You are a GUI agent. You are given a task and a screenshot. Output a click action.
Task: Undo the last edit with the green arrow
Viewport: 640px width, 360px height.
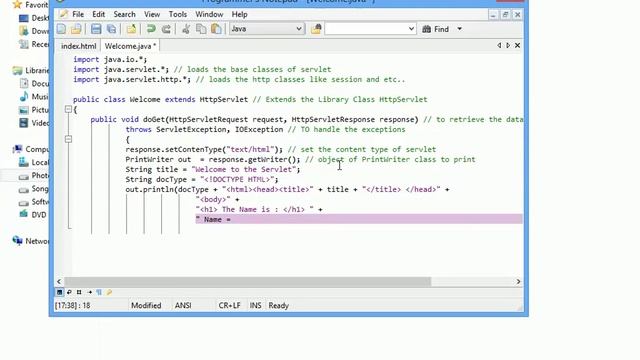pyautogui.click(x=151, y=29)
